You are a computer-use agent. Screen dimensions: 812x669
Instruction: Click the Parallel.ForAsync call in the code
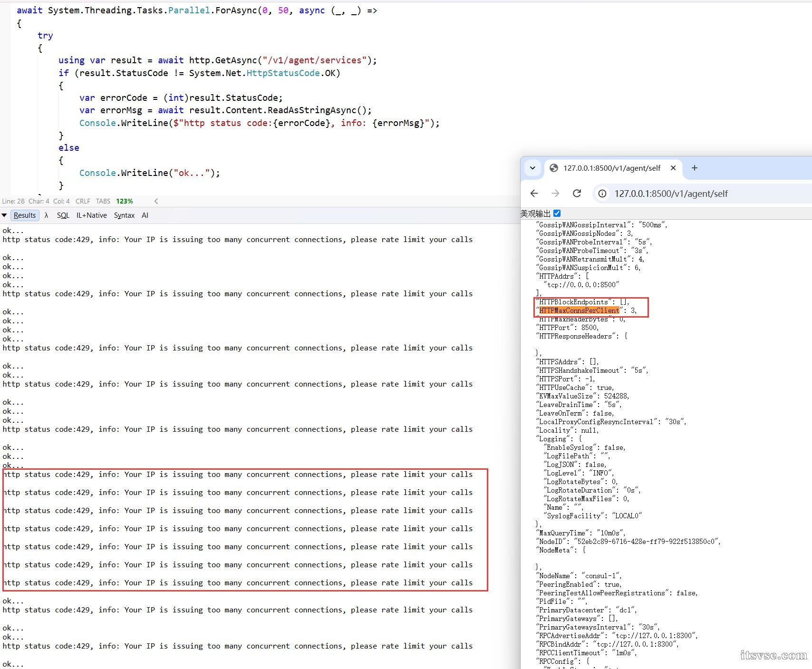point(213,10)
